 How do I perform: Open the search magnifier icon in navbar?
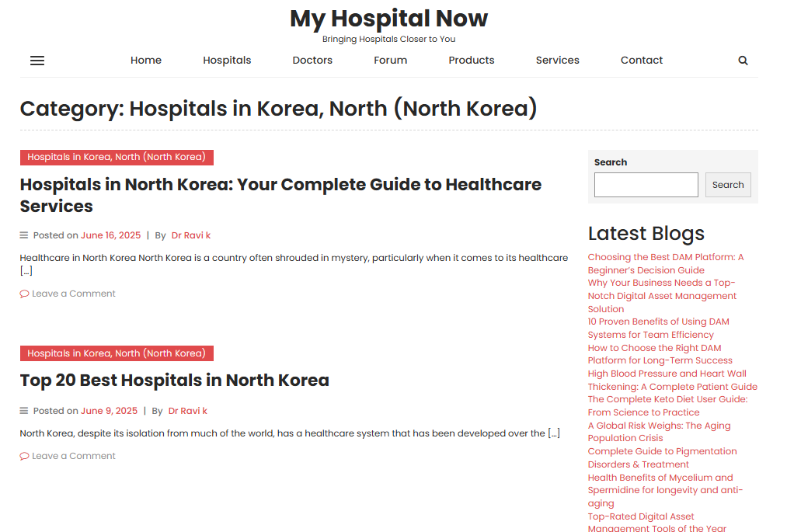[743, 61]
